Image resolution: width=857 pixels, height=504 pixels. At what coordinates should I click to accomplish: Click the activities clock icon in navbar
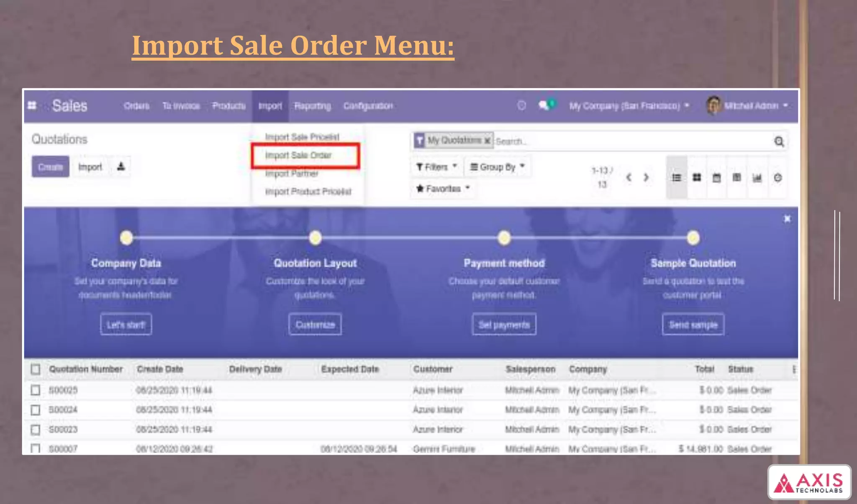point(521,105)
